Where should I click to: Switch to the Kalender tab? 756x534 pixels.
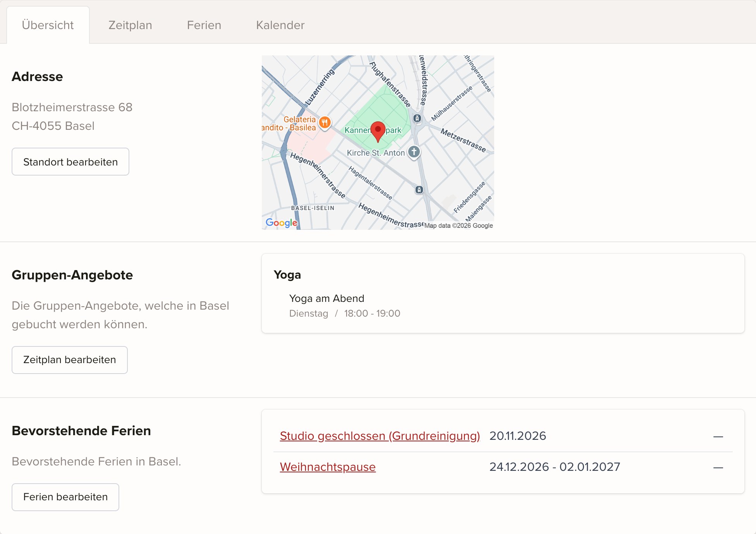coord(280,25)
